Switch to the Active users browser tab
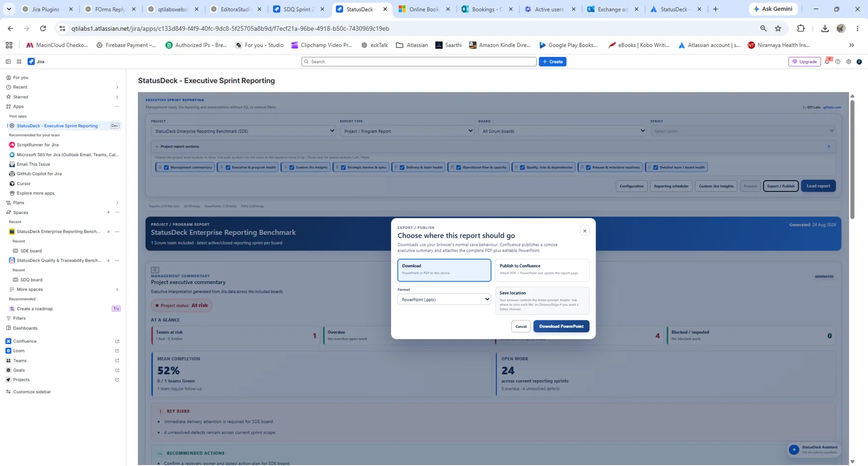Image resolution: width=868 pixels, height=466 pixels. pos(550,9)
